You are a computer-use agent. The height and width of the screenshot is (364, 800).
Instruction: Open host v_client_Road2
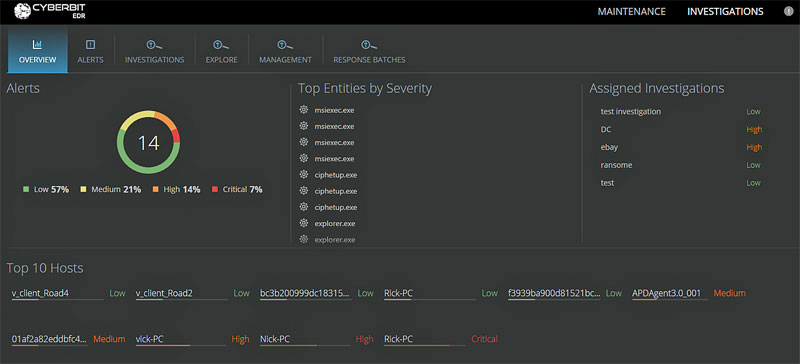click(x=164, y=293)
